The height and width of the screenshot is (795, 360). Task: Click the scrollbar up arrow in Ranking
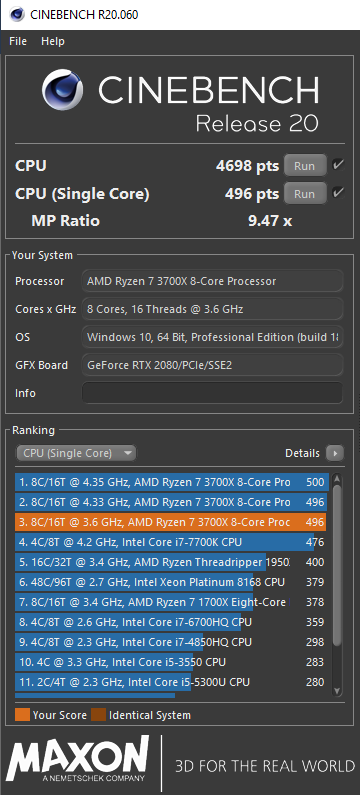click(x=337, y=480)
